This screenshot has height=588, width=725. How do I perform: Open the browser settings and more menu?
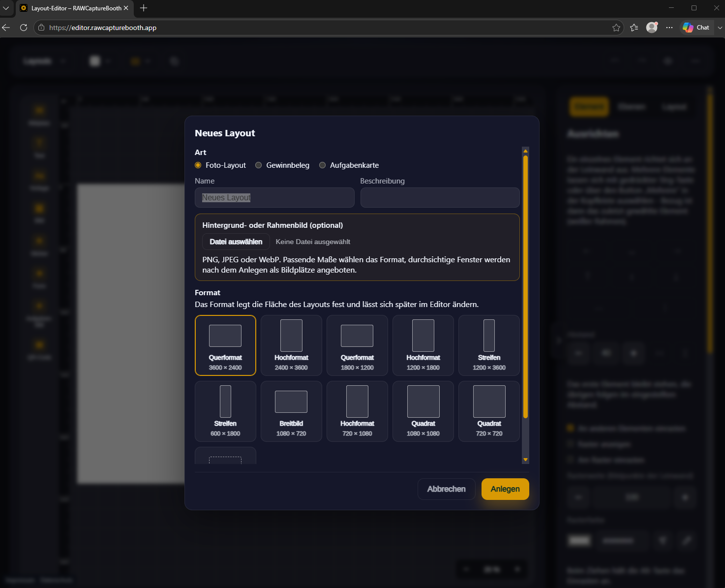tap(669, 28)
